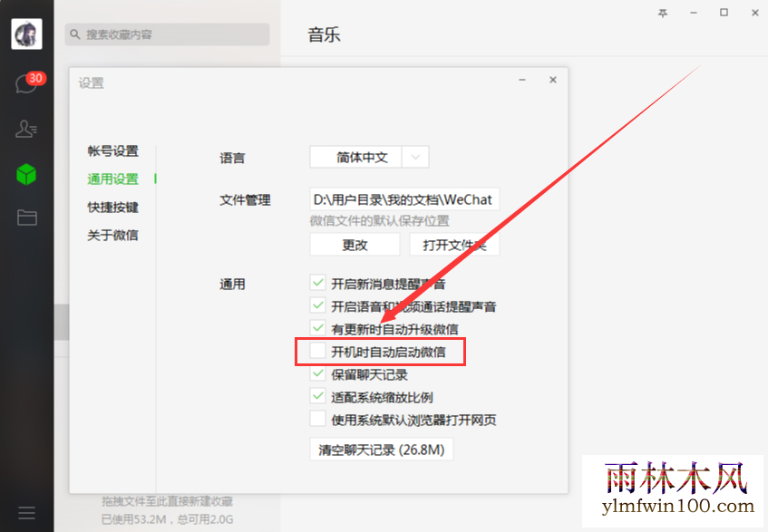Open the Contacts icon in sidebar
Viewport: 768px width, 532px height.
point(26,130)
